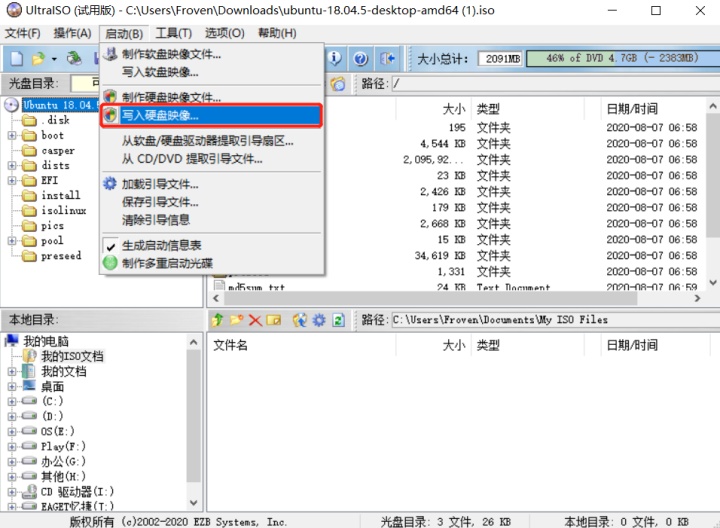This screenshot has height=528, width=720.
Task: Open the dropdown arrow next to Open icon
Action: [54, 59]
